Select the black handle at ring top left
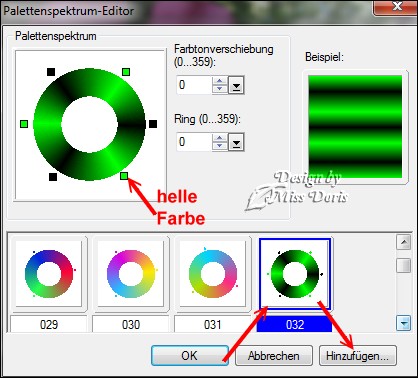This screenshot has width=418, height=378. pos(51,72)
